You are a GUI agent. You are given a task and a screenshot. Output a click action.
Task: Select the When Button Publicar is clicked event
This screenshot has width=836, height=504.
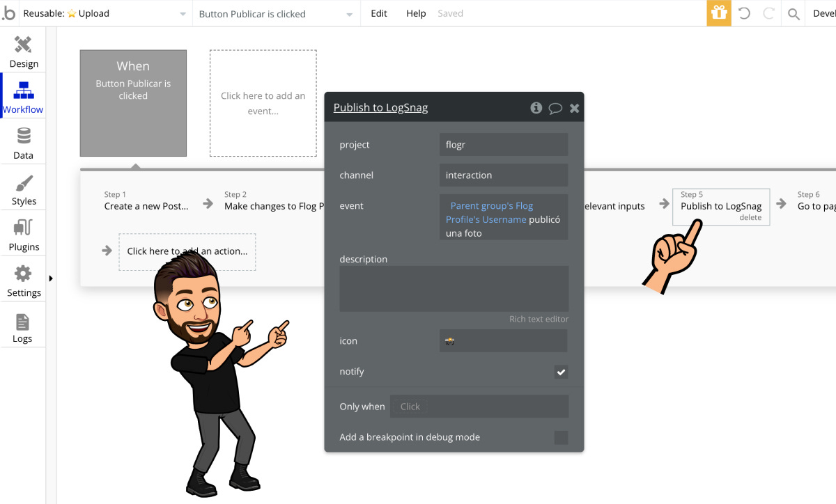tap(133, 103)
